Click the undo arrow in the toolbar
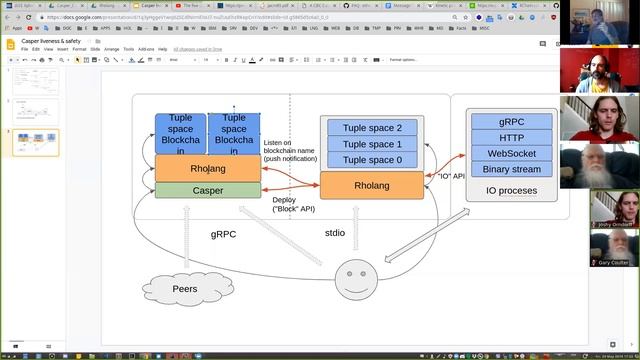The image size is (640, 360). [25, 60]
